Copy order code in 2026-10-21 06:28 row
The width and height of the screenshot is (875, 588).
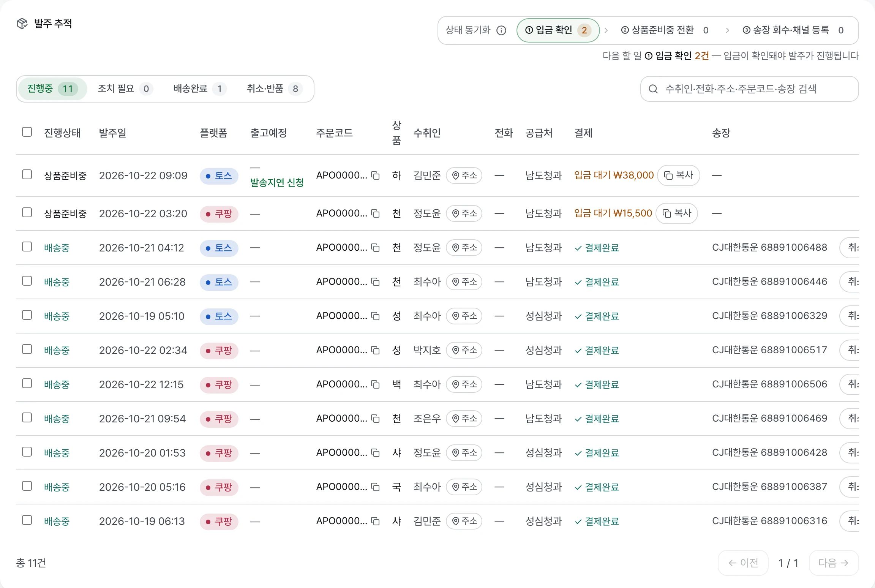pos(375,282)
